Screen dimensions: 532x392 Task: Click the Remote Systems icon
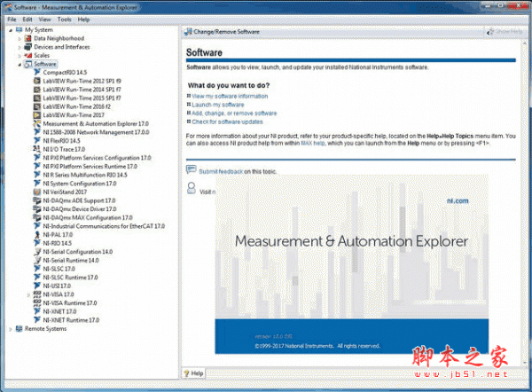pos(19,328)
